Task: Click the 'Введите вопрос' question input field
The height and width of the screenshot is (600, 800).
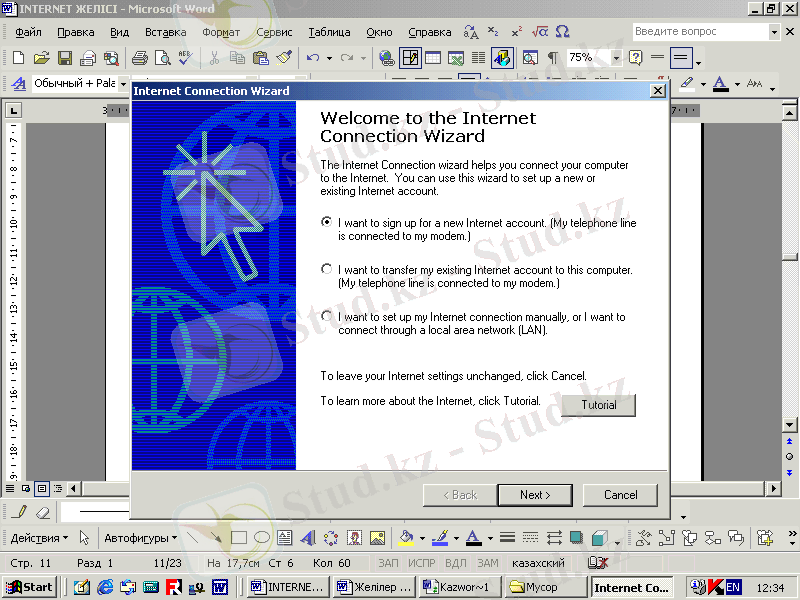Action: [x=701, y=32]
